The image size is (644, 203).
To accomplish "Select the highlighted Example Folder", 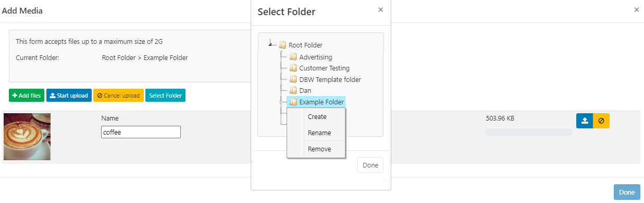I will pyautogui.click(x=321, y=102).
